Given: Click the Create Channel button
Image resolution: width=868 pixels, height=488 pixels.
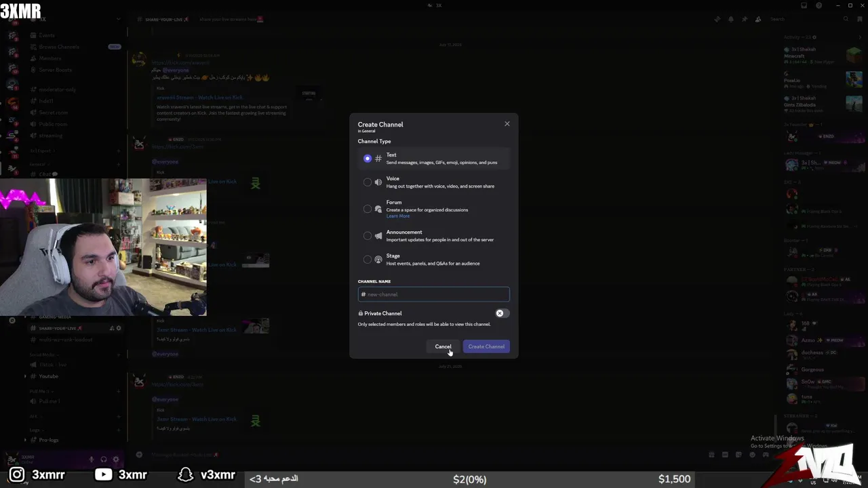Looking at the screenshot, I should point(486,346).
